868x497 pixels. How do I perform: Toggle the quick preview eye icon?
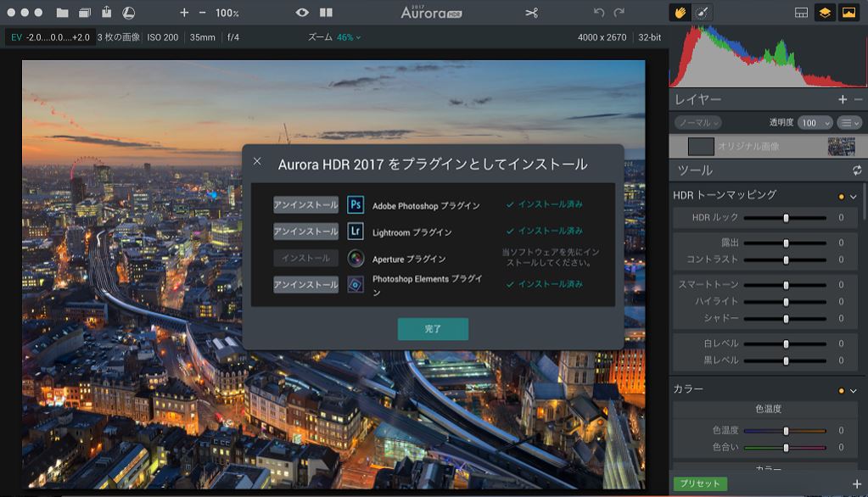302,12
